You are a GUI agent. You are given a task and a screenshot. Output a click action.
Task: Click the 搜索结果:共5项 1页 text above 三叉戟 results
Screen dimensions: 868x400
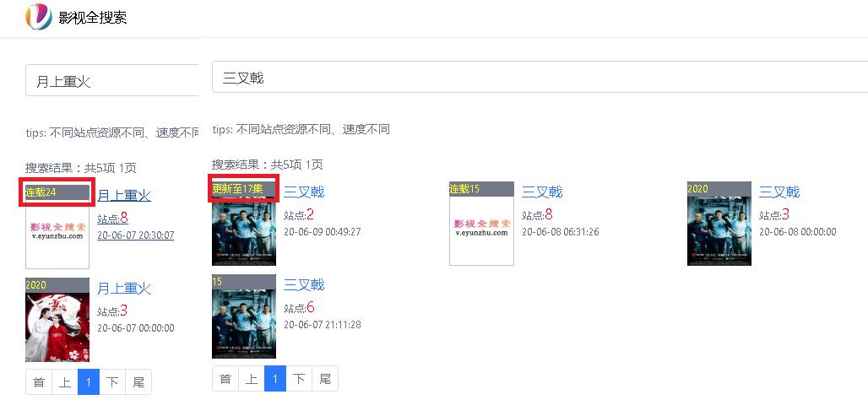click(x=268, y=165)
